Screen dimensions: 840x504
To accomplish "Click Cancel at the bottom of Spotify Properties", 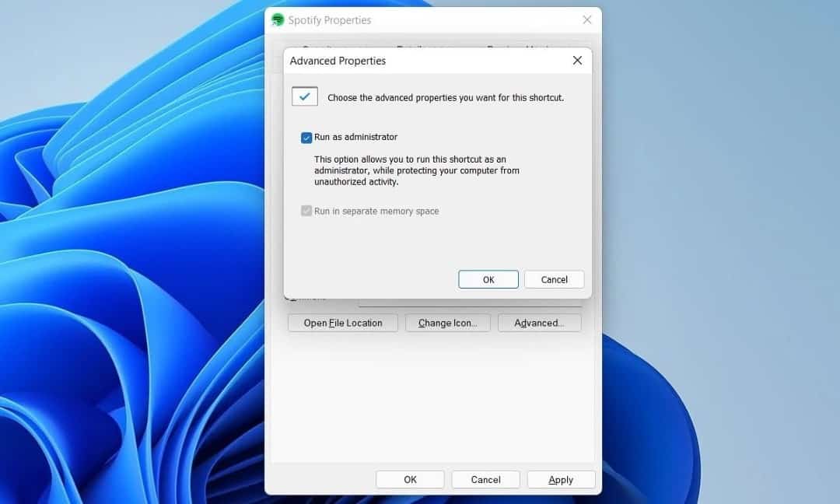I will point(485,479).
